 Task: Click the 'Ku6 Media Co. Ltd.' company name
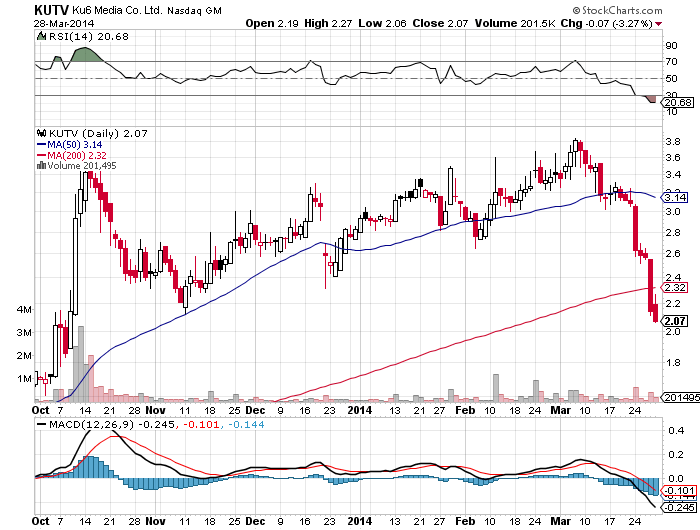[x=117, y=10]
